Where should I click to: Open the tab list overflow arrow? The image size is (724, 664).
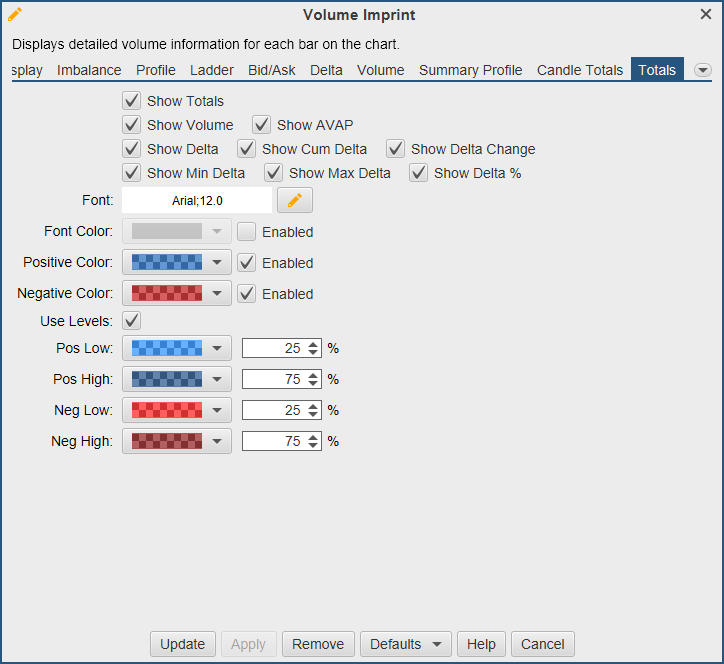[x=703, y=70]
